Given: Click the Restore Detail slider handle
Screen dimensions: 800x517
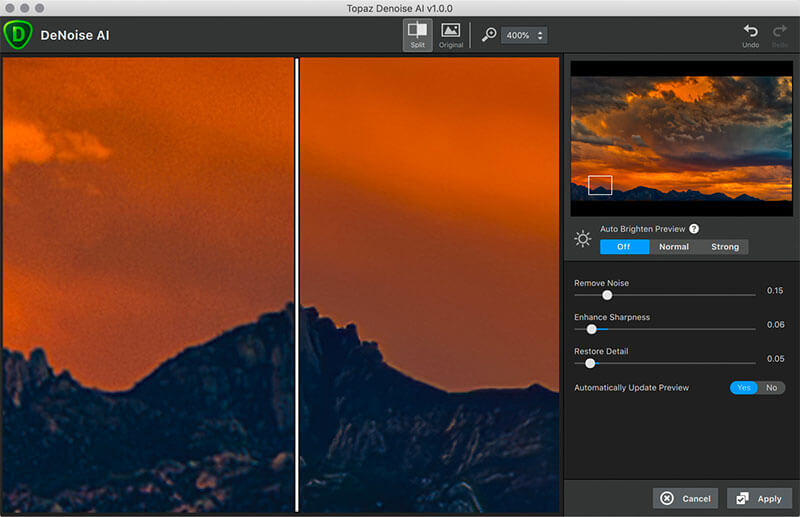Looking at the screenshot, I should [590, 363].
